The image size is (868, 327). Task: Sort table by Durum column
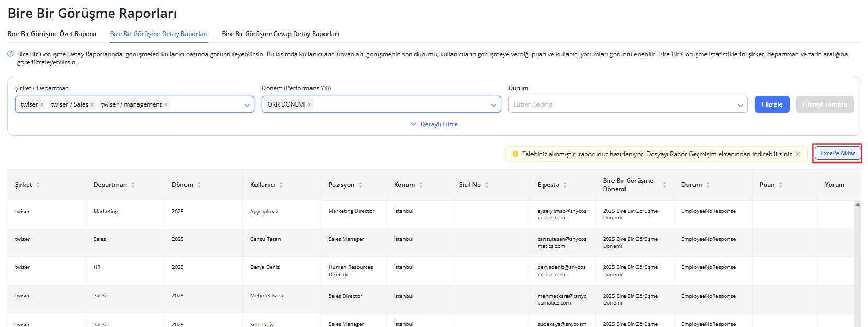click(708, 185)
